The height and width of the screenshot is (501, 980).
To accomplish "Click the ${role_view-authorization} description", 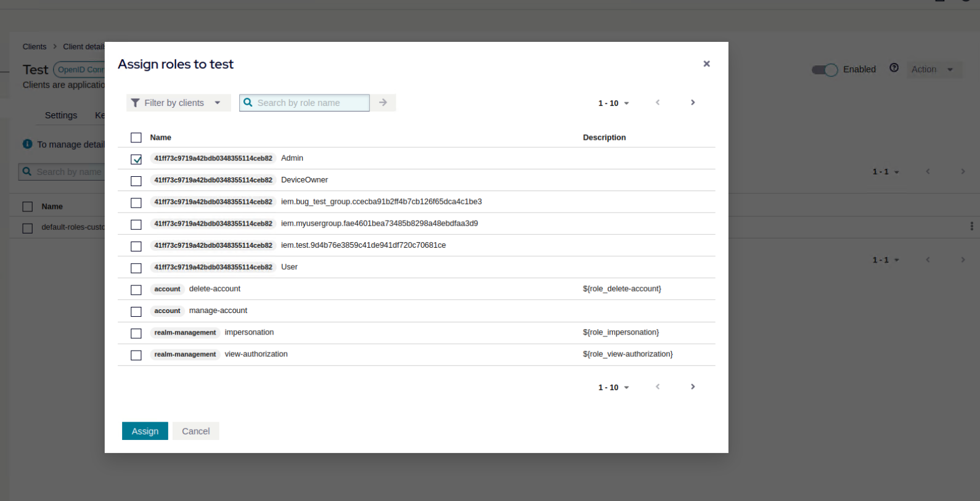I will tap(627, 354).
